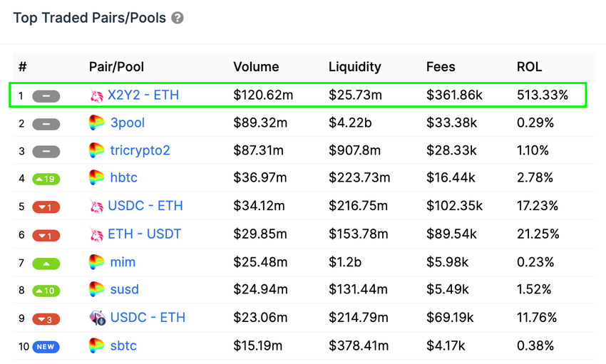Click the help icon beside Top Traded Pairs/Pools
The height and width of the screenshot is (364, 606).
tap(178, 18)
